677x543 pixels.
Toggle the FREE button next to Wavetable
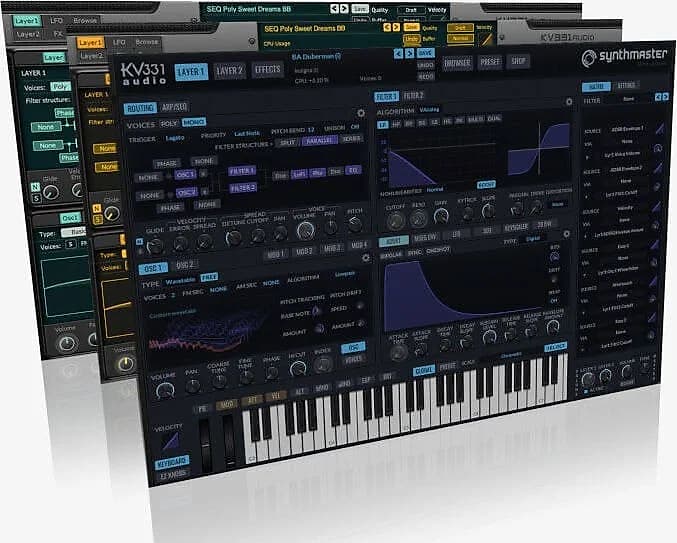[209, 277]
